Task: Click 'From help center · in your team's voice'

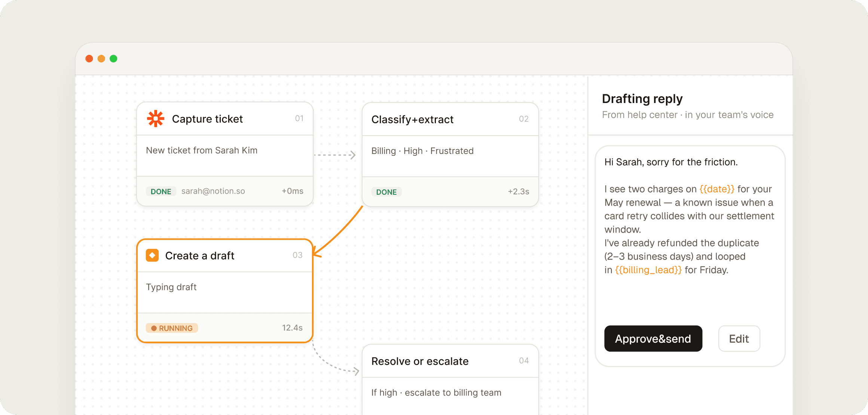Action: [x=688, y=115]
